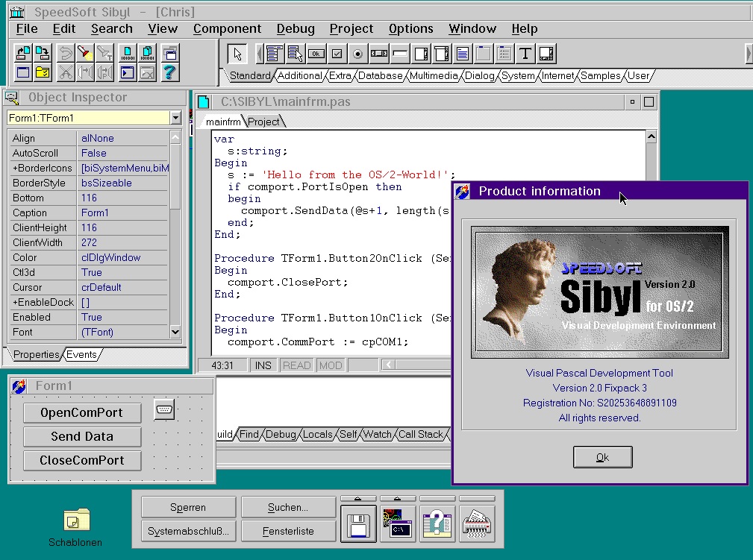Open the File menu
The height and width of the screenshot is (560, 753).
pos(27,29)
